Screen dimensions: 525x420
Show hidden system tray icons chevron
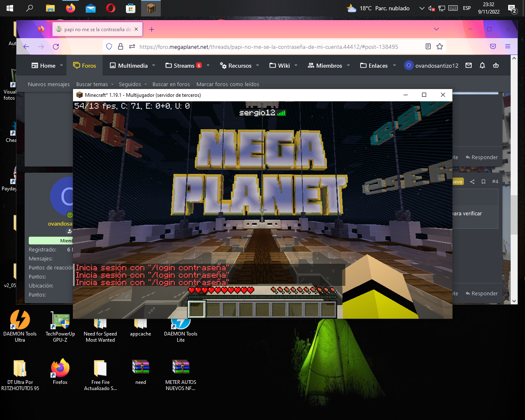(422, 8)
